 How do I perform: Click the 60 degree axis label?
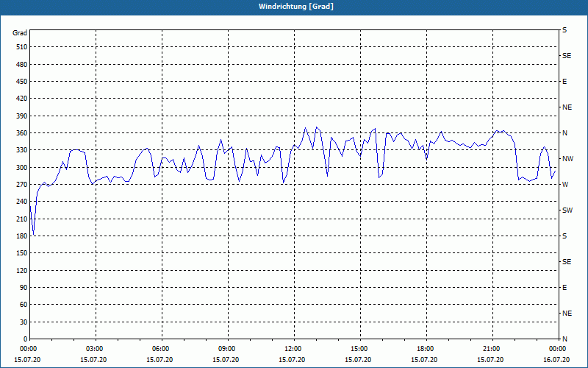24,305
